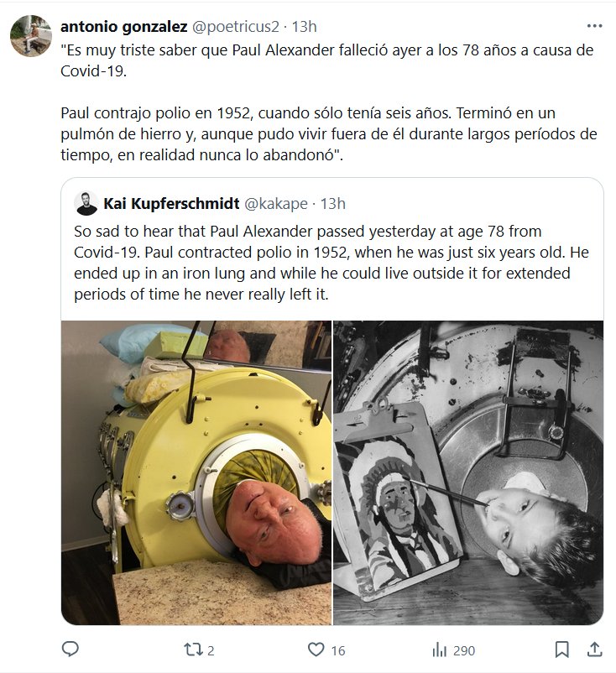Open antonio gonzalez profile avatar
The height and width of the screenshot is (673, 616).
pyautogui.click(x=31, y=36)
